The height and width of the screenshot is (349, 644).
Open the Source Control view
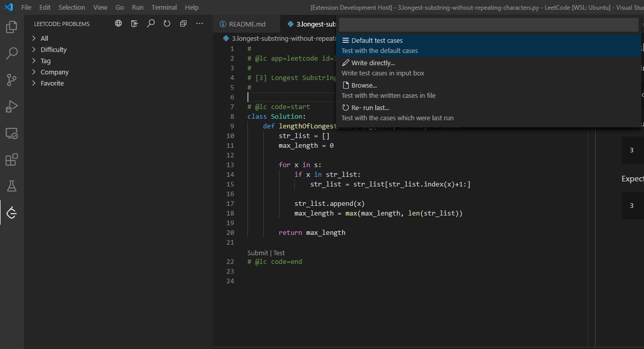[x=12, y=80]
